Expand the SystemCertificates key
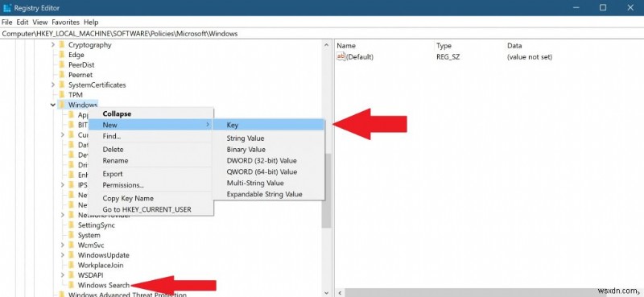This screenshot has width=644, height=297. click(53, 85)
